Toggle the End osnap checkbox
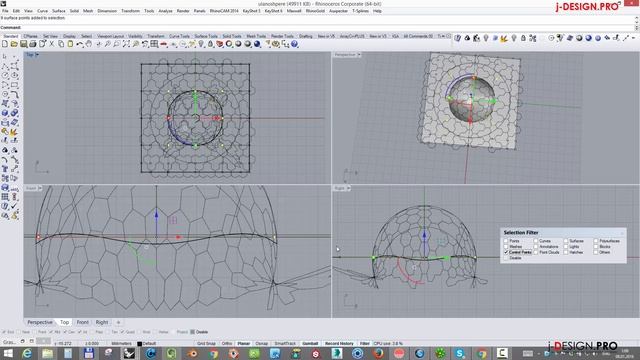The image size is (640, 360). click(4, 332)
